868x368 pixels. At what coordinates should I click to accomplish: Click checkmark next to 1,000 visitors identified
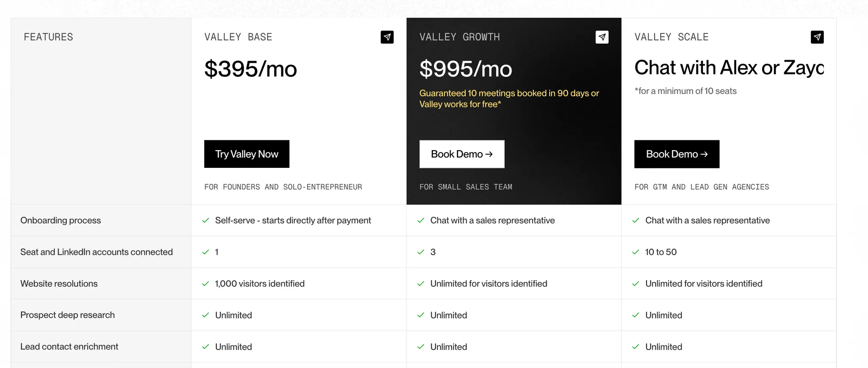206,284
